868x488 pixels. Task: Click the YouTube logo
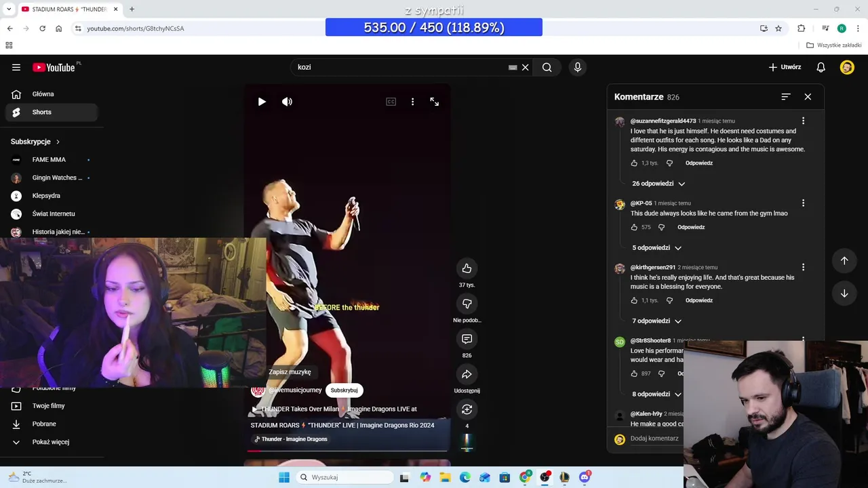(54, 67)
